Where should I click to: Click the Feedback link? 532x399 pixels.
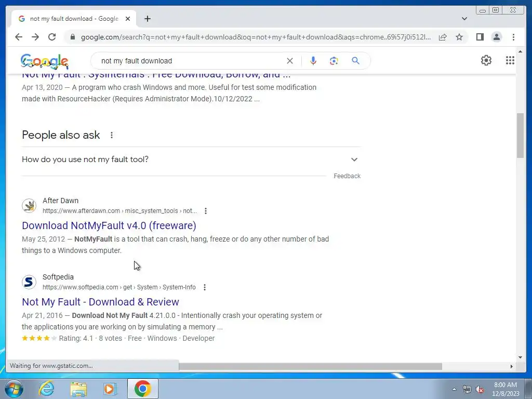point(347,176)
